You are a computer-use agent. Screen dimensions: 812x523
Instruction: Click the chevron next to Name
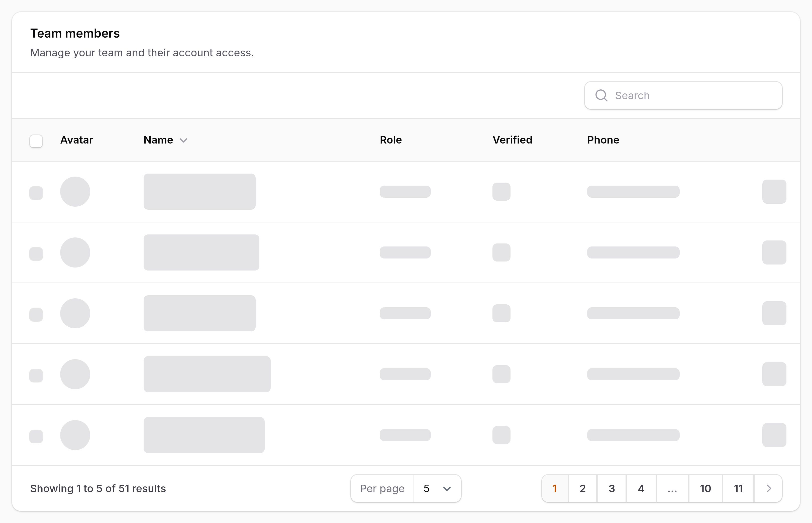183,140
